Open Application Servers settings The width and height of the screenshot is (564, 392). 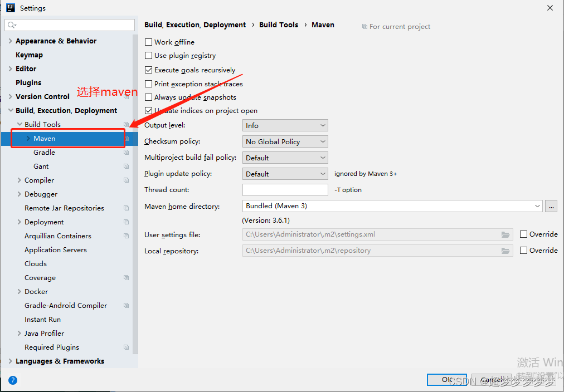55,249
